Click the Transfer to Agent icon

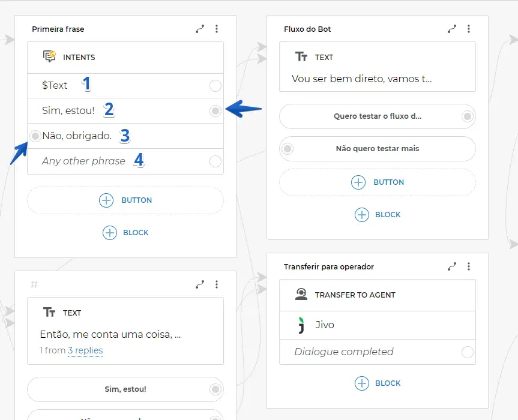(301, 295)
